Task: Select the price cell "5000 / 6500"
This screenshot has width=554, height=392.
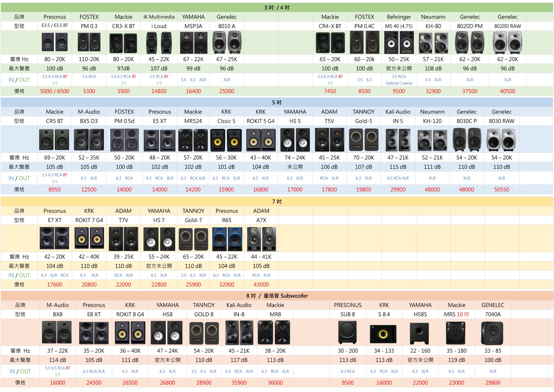Action: (55, 91)
